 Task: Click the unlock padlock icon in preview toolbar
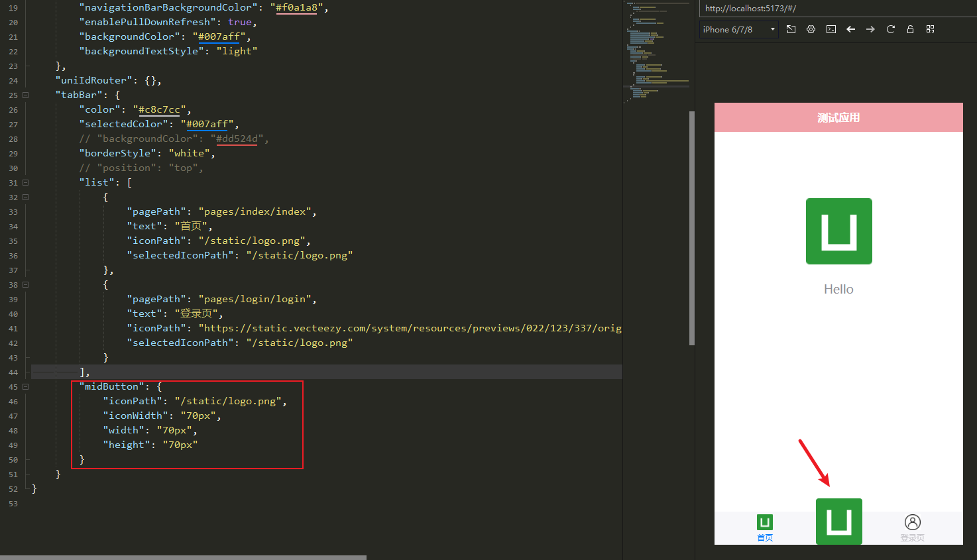pyautogui.click(x=910, y=29)
